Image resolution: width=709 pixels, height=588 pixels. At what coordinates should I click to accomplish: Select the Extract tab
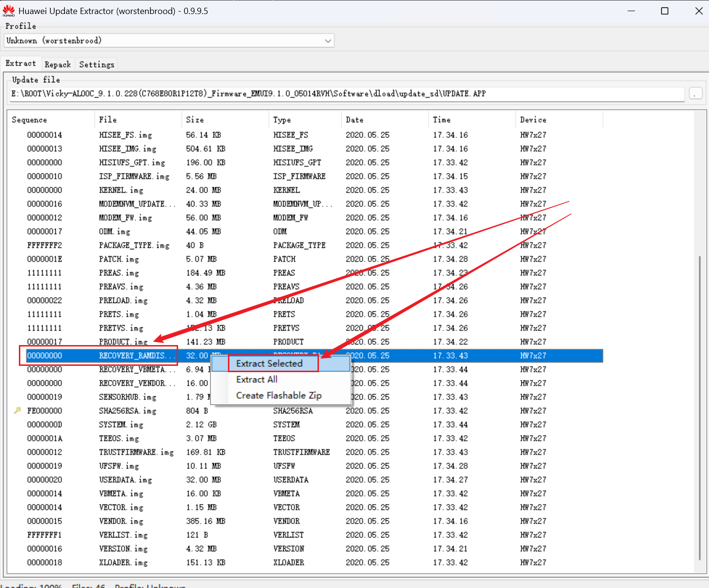[x=21, y=63]
